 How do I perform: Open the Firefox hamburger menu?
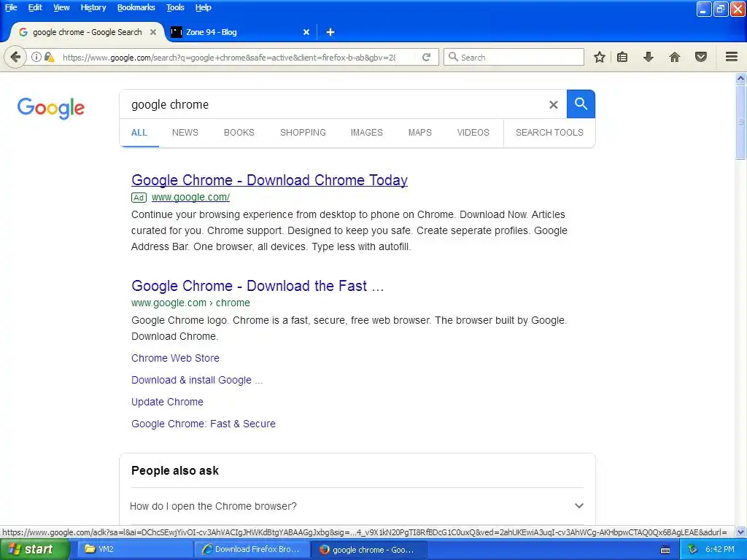point(732,57)
